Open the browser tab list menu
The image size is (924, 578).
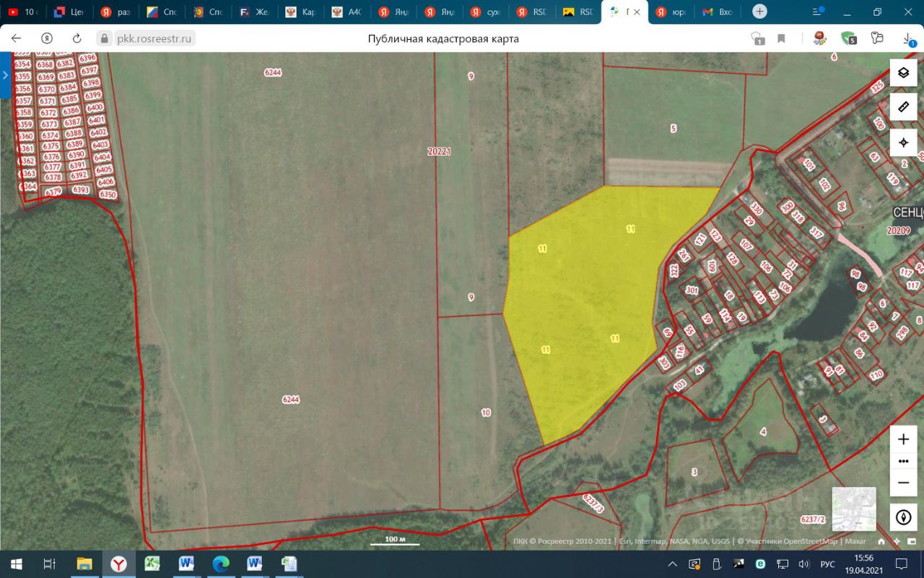click(817, 12)
